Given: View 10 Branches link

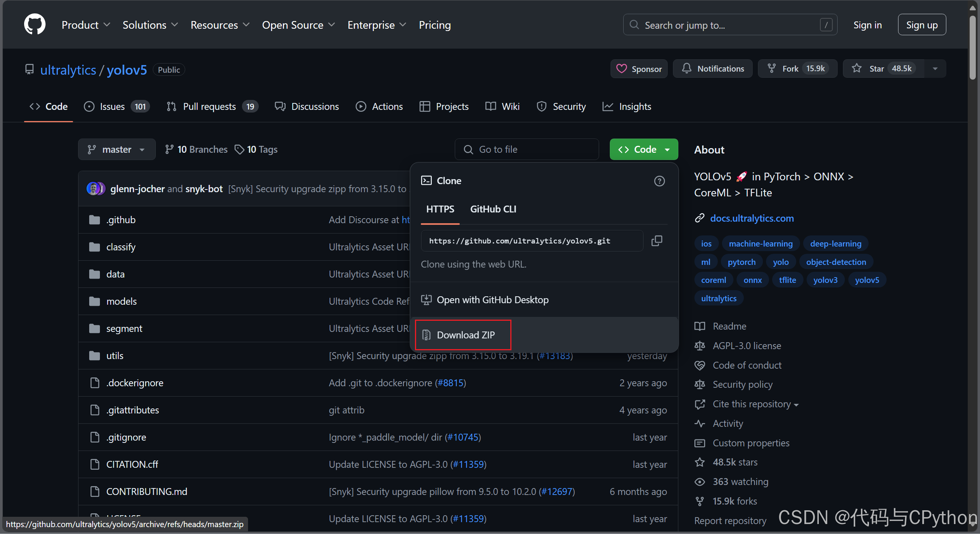Looking at the screenshot, I should 196,149.
